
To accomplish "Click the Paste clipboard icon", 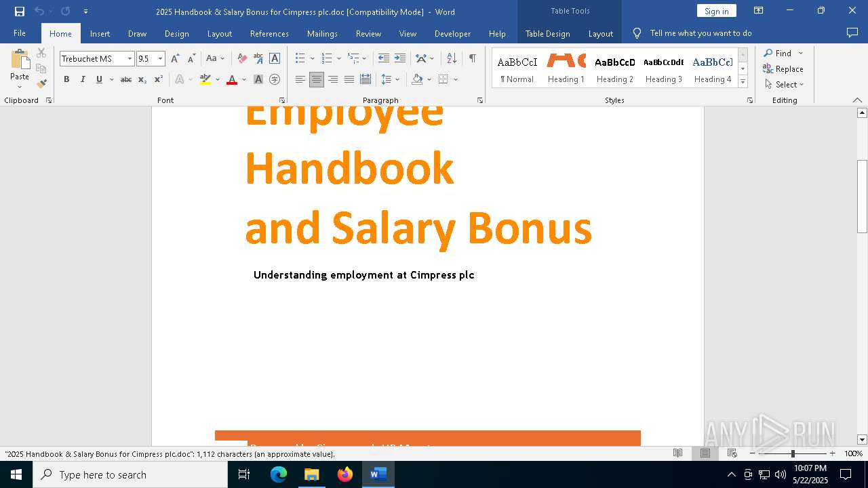I will 20,60.
